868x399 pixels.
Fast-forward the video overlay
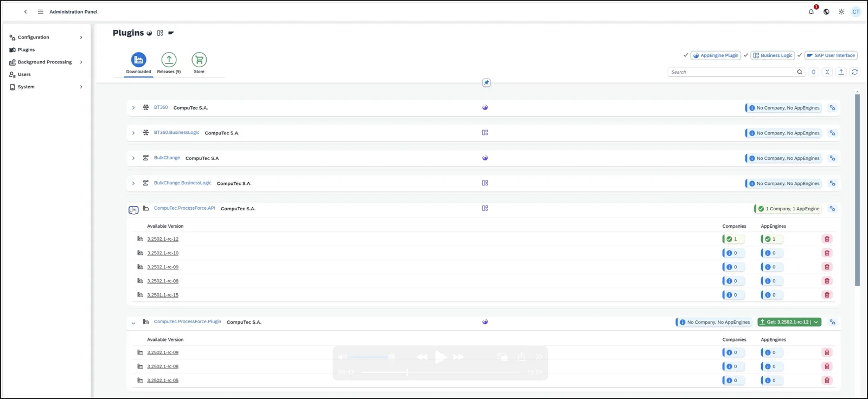(459, 357)
